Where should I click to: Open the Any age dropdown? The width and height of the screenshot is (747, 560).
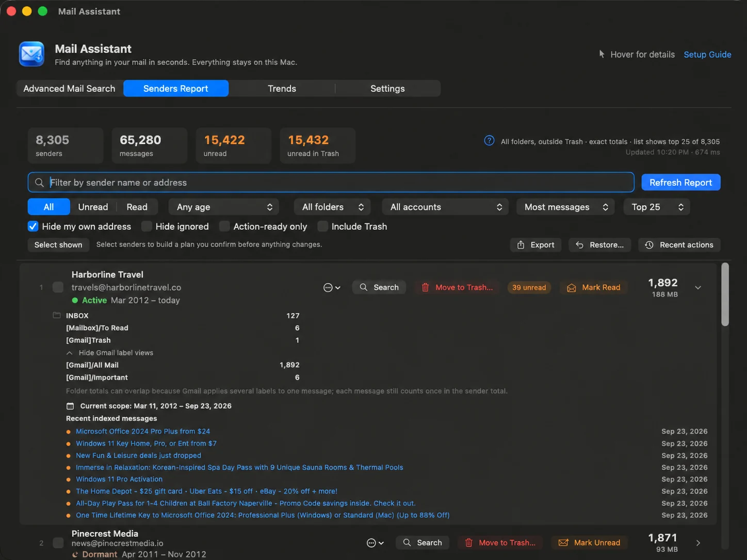point(224,207)
